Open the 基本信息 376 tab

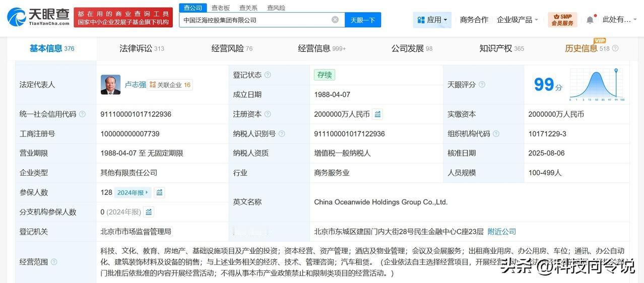[x=52, y=48]
